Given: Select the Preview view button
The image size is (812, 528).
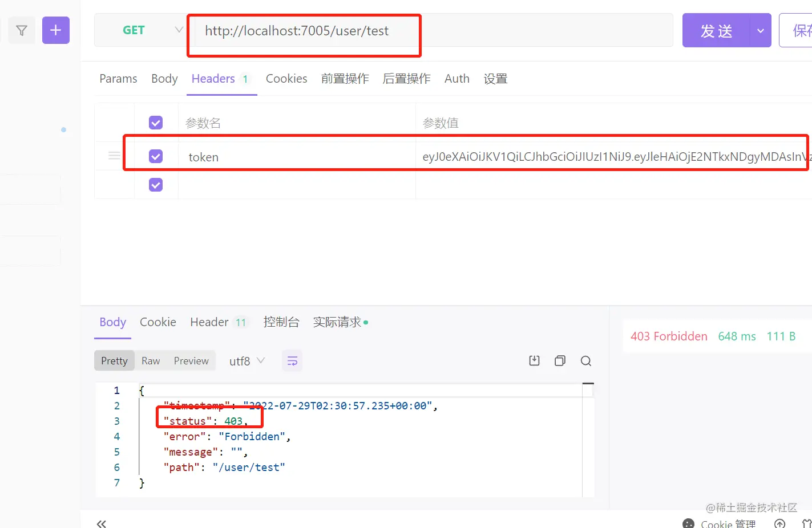Looking at the screenshot, I should coord(191,360).
